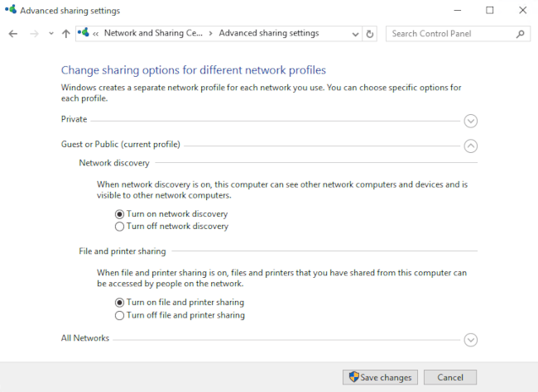Select Turn on network discovery
538x392 pixels.
(120, 213)
